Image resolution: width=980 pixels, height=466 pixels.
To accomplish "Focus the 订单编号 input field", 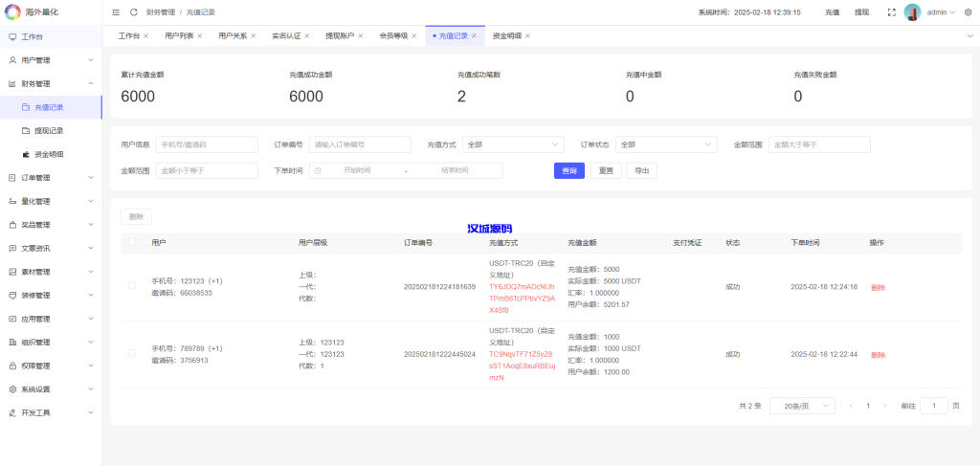I will coord(360,144).
